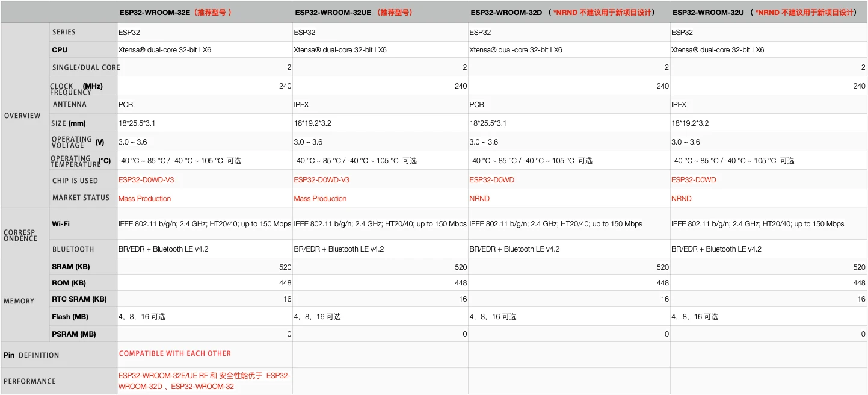
Task: Click the PERFORMANCE row label
Action: pyautogui.click(x=29, y=381)
